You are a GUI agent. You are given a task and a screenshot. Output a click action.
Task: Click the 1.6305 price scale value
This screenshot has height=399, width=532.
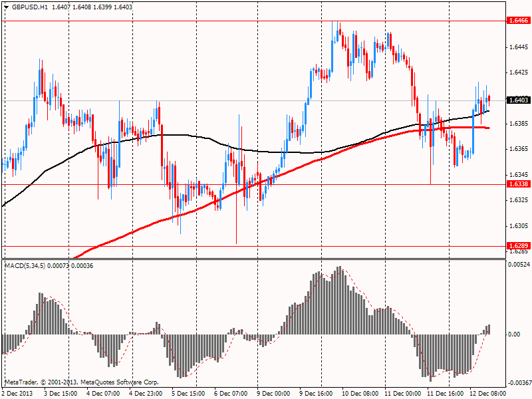(519, 226)
